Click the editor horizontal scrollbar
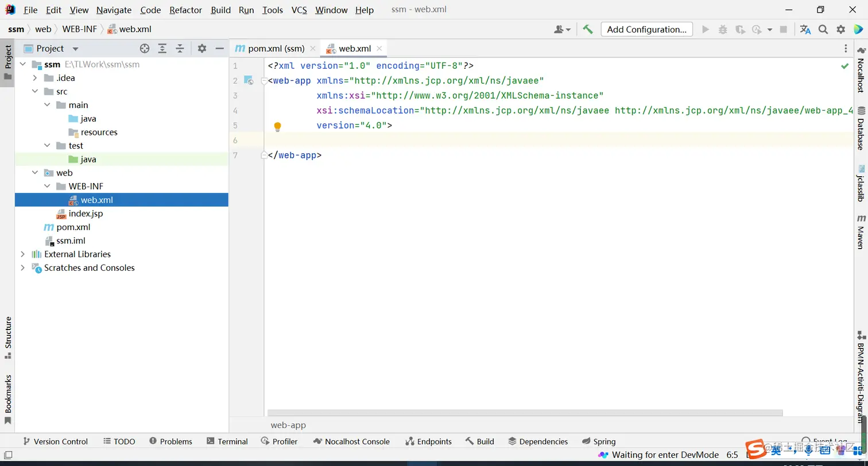 tap(525, 413)
